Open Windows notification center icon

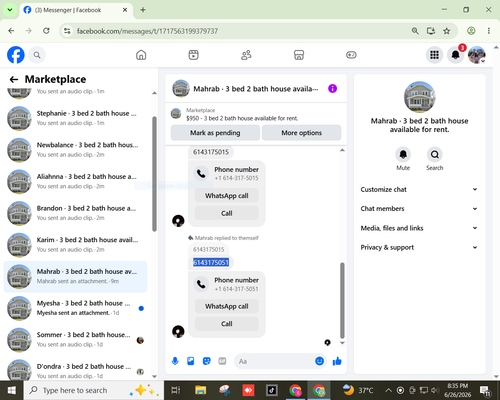tap(485, 390)
